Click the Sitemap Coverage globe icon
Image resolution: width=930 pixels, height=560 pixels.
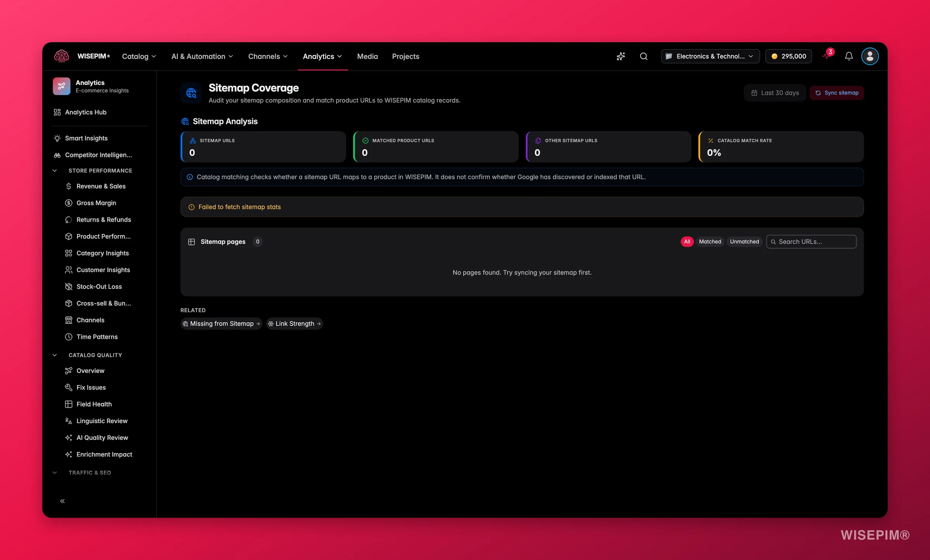[191, 93]
